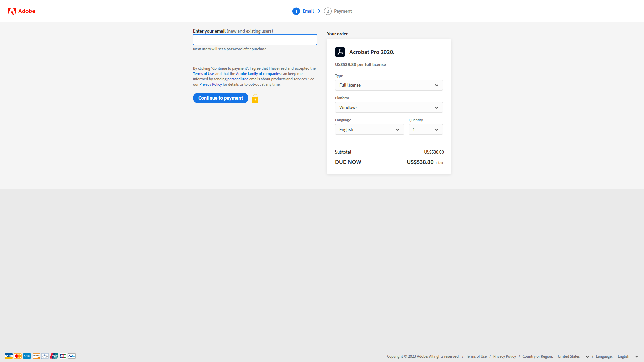The height and width of the screenshot is (362, 644).
Task: Open the Platform dropdown showing Windows
Action: point(389,107)
